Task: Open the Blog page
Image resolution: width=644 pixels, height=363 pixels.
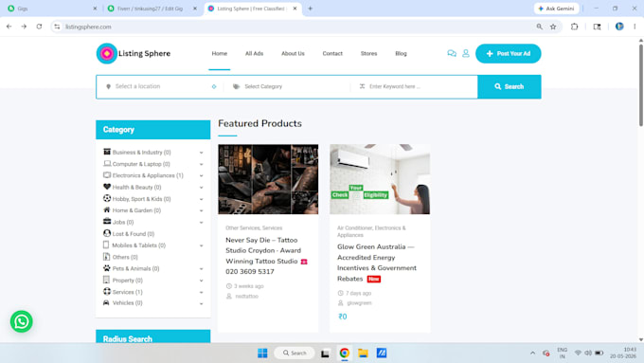Action: [x=401, y=53]
